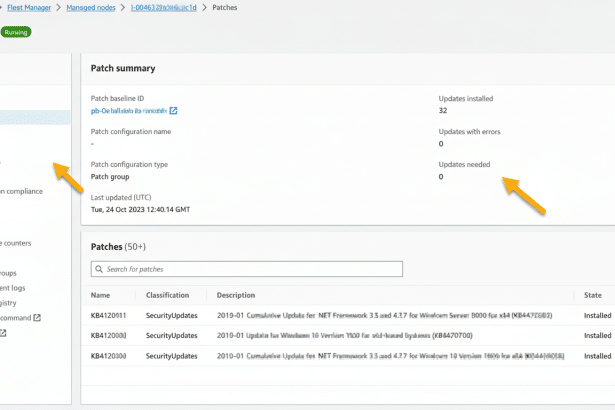The image size is (615, 410).
Task: Sort table by State column header
Action: click(593, 295)
